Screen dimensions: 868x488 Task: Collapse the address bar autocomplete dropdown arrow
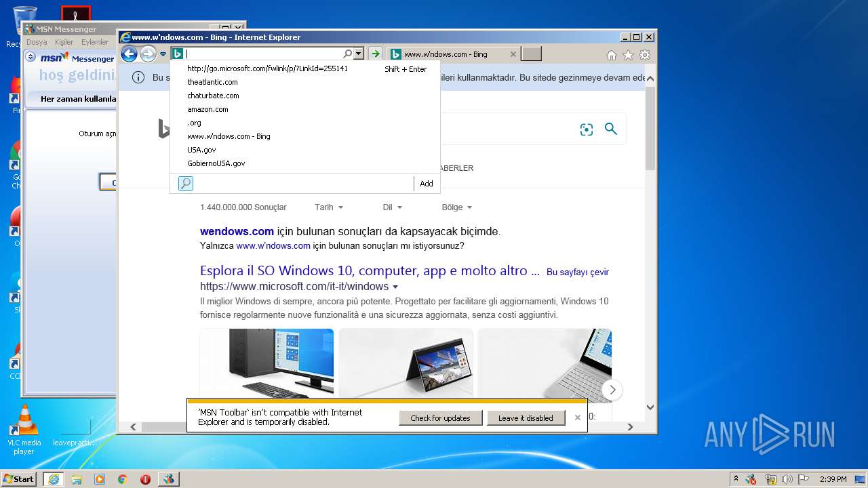(359, 54)
